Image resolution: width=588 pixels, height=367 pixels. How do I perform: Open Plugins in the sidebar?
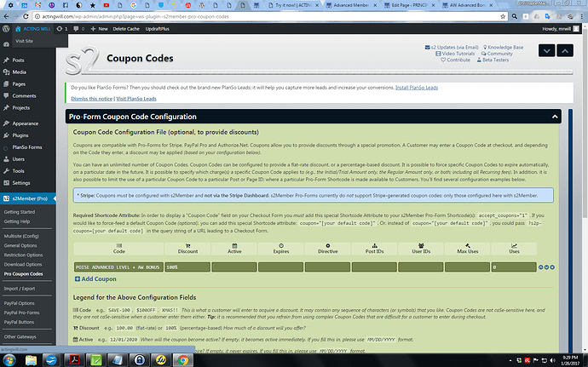tap(20, 135)
